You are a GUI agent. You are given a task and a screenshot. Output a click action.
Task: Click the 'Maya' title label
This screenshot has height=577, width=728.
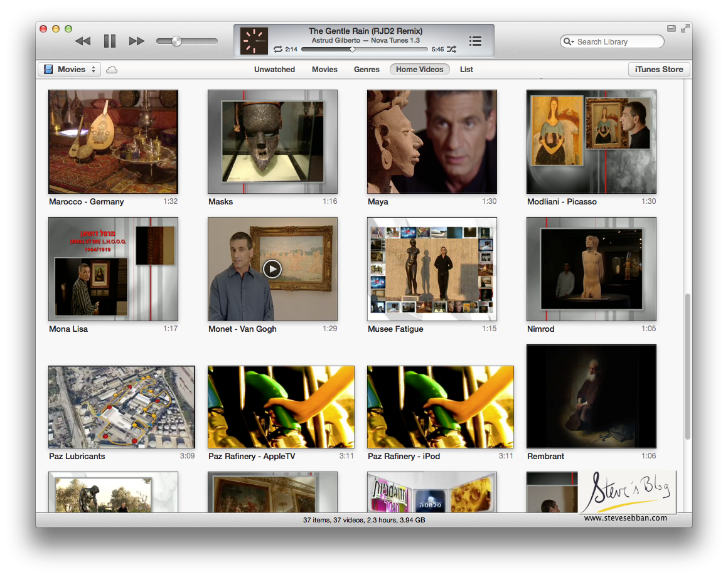pyautogui.click(x=378, y=202)
